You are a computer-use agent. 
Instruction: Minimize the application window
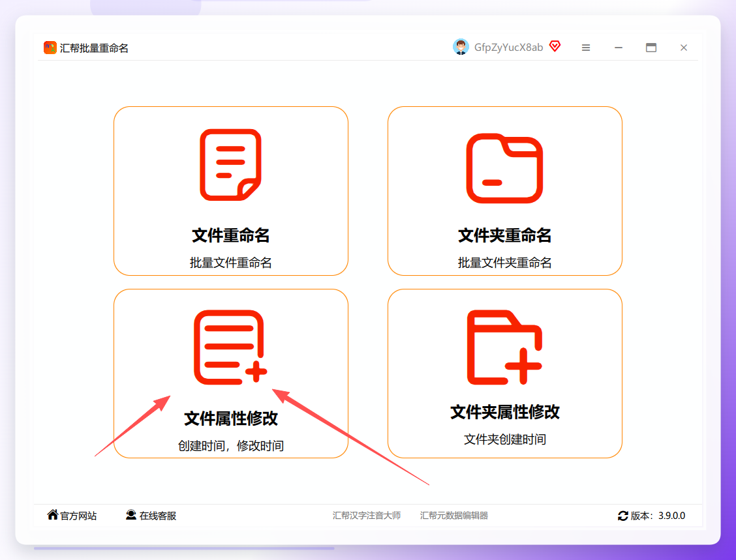pos(619,48)
